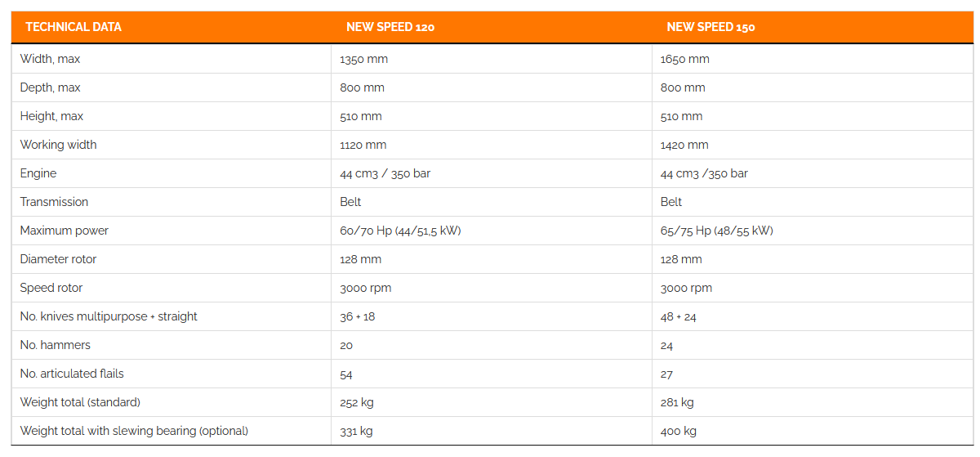Select the "Depth, max" row label
This screenshot has width=980, height=457.
point(50,87)
